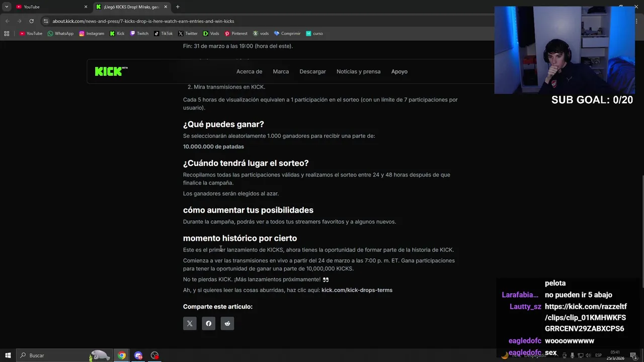Open the Windows Start menu
This screenshot has height=362, width=644.
click(8, 355)
